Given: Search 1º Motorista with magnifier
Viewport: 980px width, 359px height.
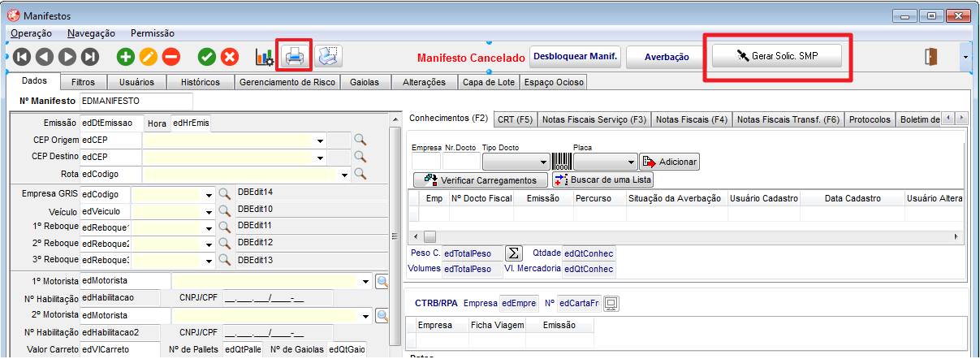Looking at the screenshot, I should (x=382, y=281).
